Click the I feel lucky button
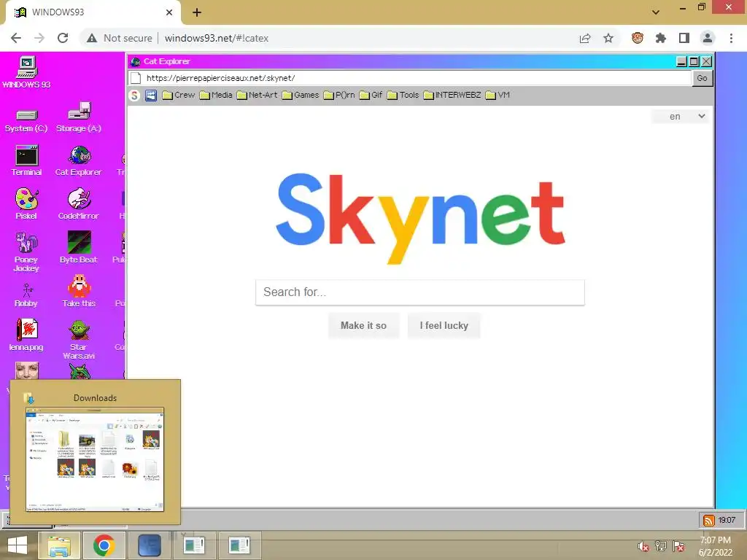 click(x=444, y=326)
